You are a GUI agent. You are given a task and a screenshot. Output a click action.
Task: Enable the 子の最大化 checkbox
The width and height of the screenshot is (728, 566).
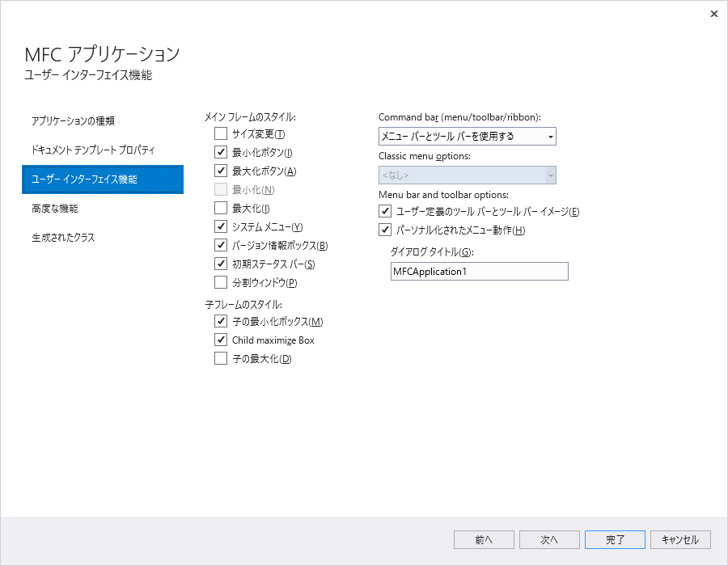pyautogui.click(x=220, y=358)
